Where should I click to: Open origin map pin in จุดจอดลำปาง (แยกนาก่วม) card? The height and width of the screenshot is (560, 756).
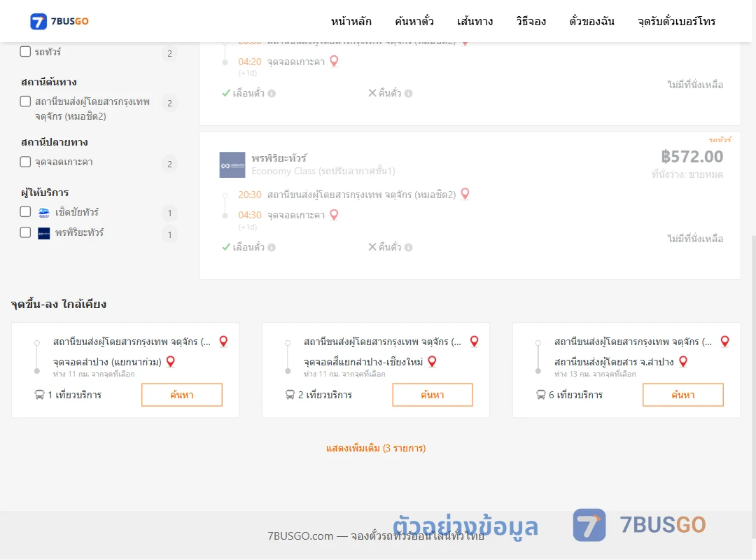223,342
